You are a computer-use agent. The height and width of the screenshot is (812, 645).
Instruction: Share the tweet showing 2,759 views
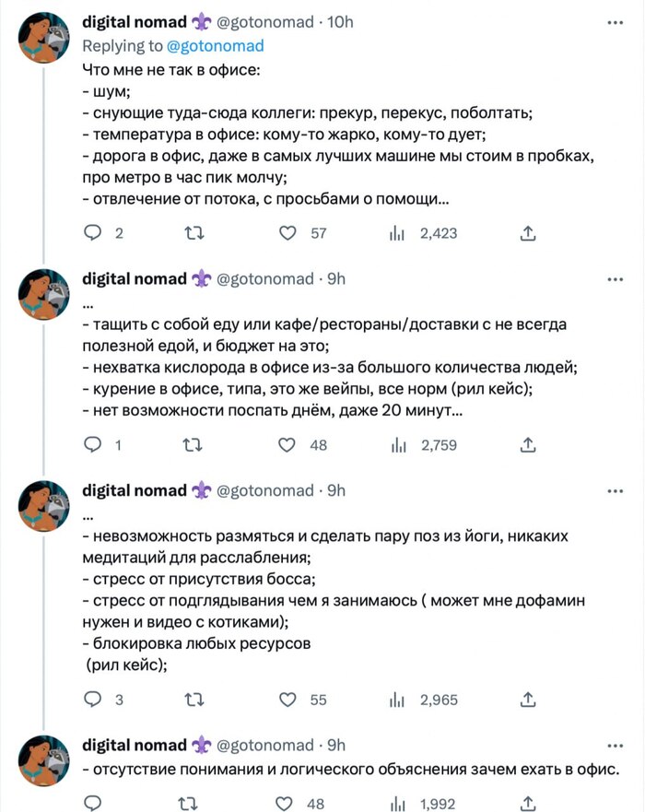(x=528, y=446)
